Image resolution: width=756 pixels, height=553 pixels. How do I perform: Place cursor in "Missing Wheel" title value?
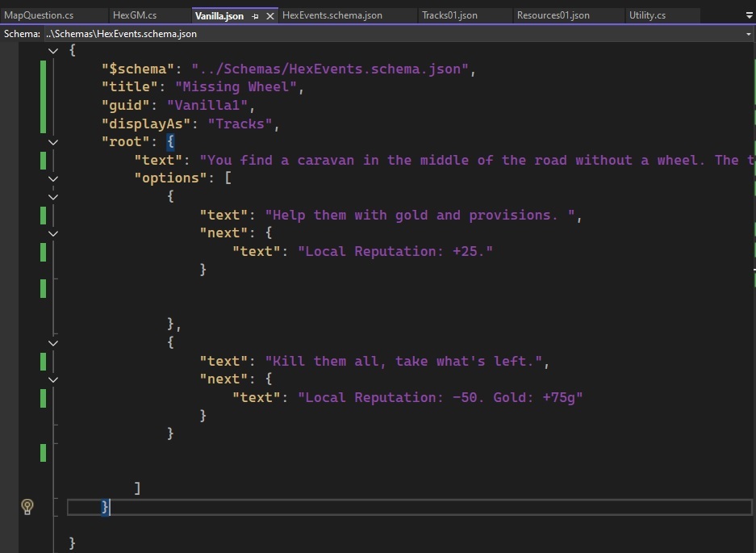237,87
